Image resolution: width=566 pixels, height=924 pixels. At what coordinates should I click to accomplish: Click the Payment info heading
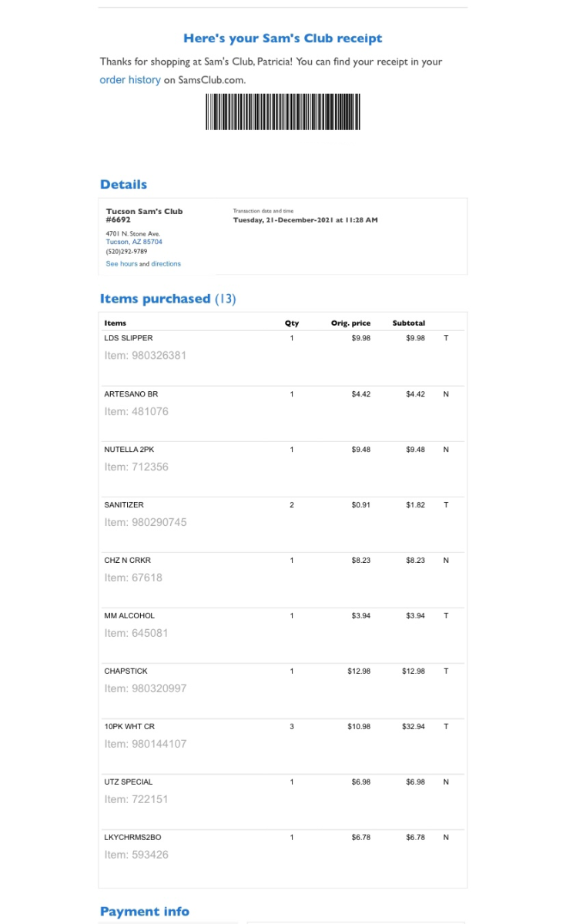pyautogui.click(x=145, y=912)
